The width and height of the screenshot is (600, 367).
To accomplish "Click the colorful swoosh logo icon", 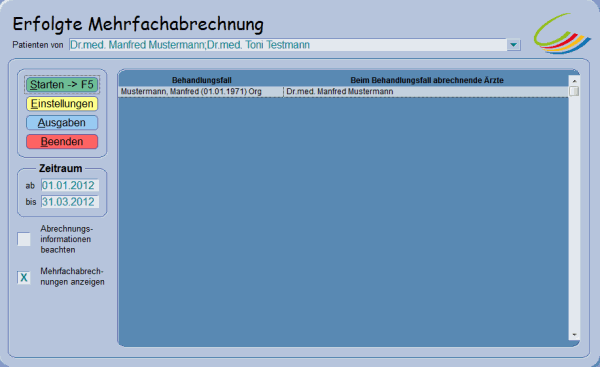I will click(x=562, y=34).
